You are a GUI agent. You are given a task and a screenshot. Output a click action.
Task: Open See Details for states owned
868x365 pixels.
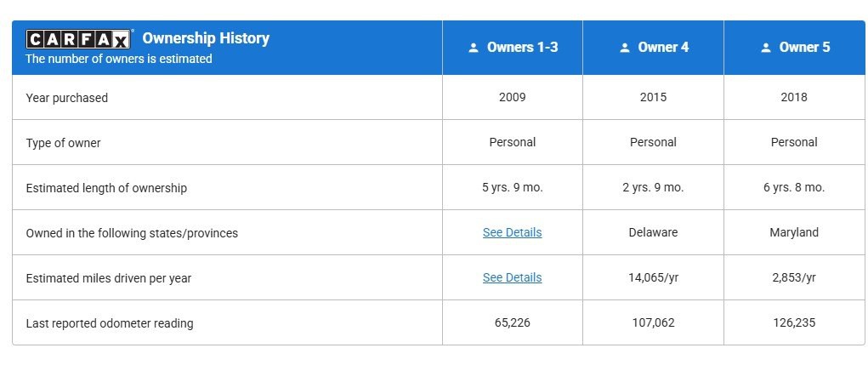click(x=512, y=232)
